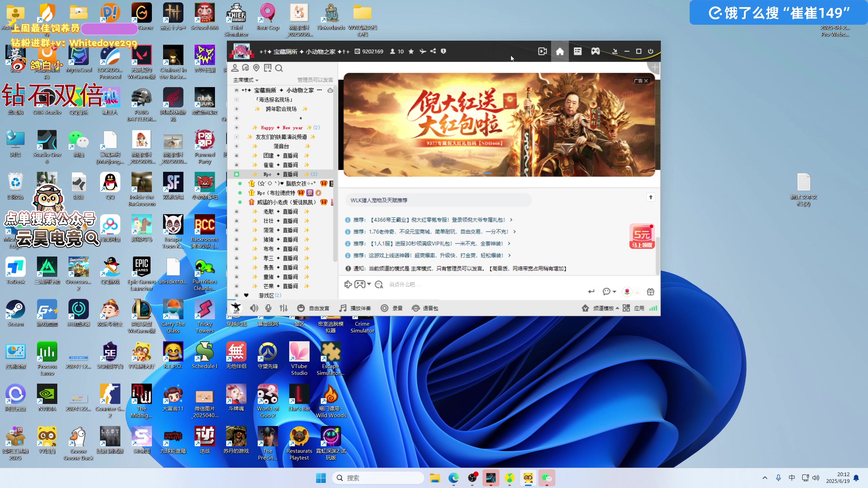The image size is (868, 488).
Task: Click the location pin icon above channel tree
Action: pos(256,68)
